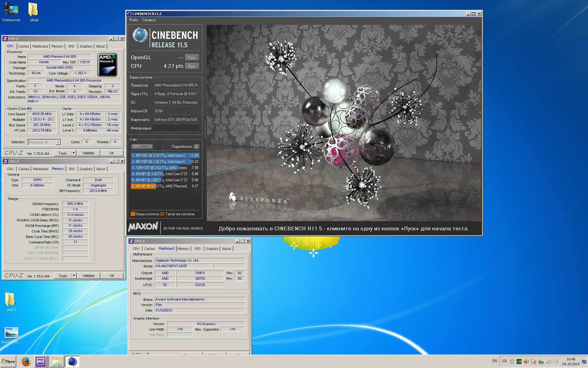The height and width of the screenshot is (368, 588).
Task: Expand the Tools arrow in the top CPU-Z window
Action: pyautogui.click(x=73, y=153)
